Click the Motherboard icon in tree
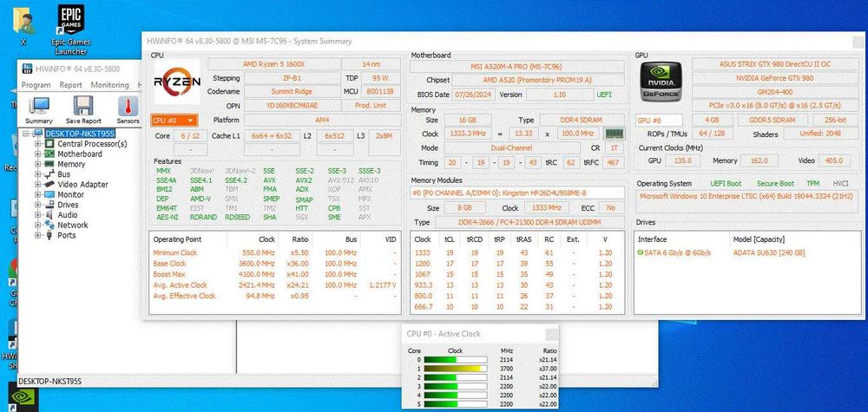Image resolution: width=868 pixels, height=412 pixels. coord(49,154)
